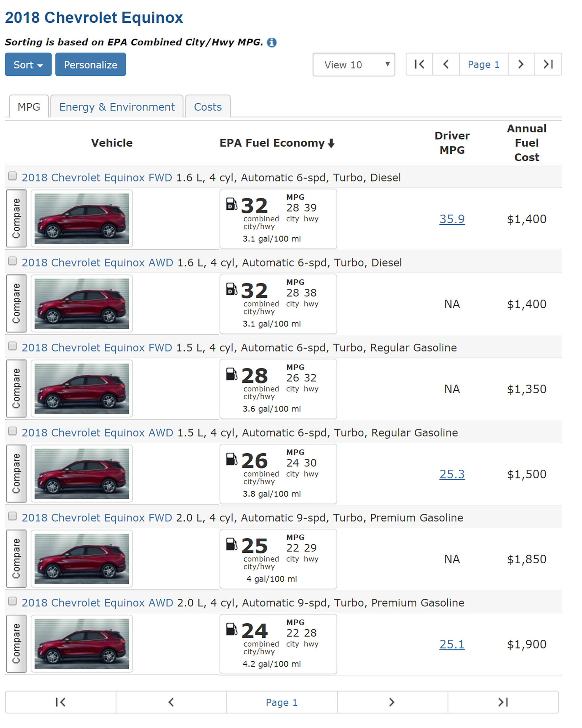The image size is (582, 728).
Task: Click Compare for the FWD 1.6 L Diesel
Action: 16,219
